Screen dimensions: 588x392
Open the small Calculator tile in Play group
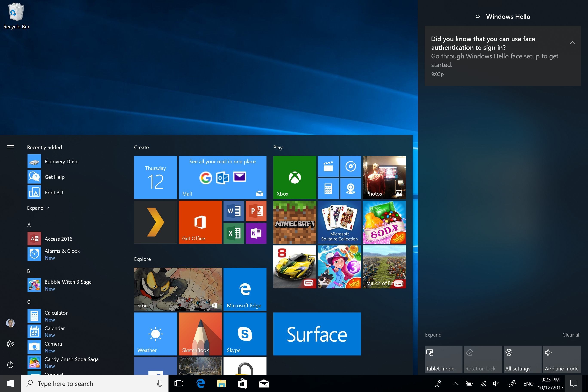(x=328, y=188)
